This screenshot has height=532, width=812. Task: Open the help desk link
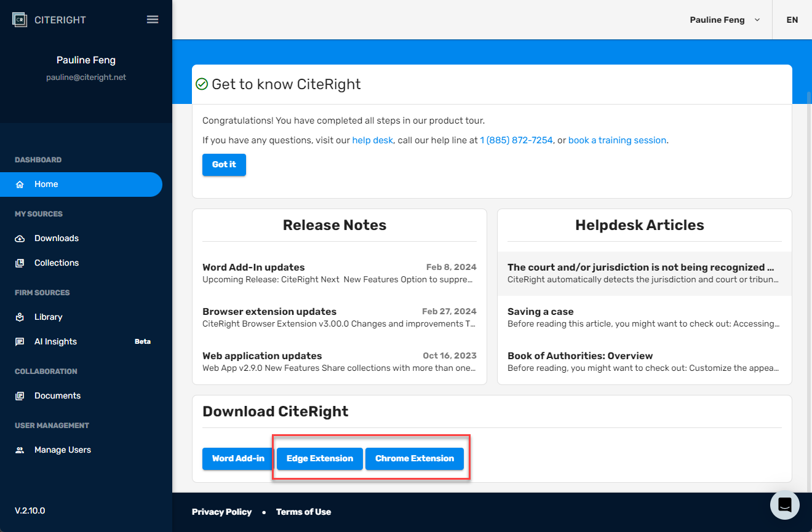coord(372,140)
